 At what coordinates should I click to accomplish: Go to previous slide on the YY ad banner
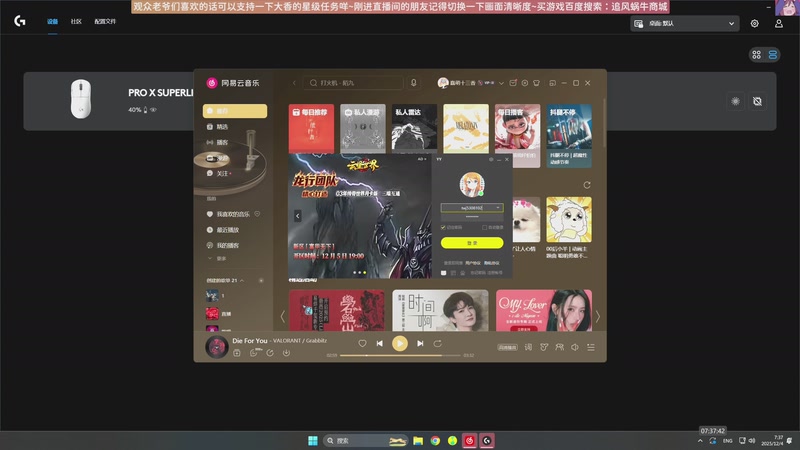(297, 216)
